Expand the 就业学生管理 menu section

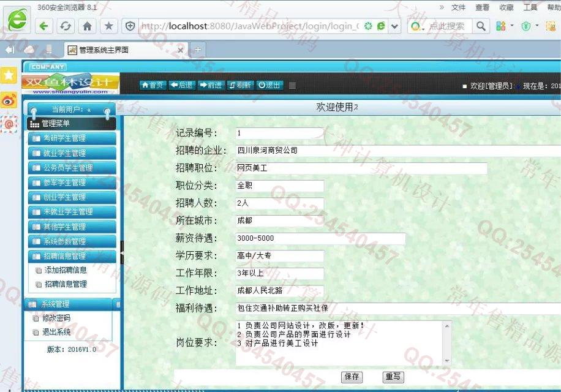point(72,153)
